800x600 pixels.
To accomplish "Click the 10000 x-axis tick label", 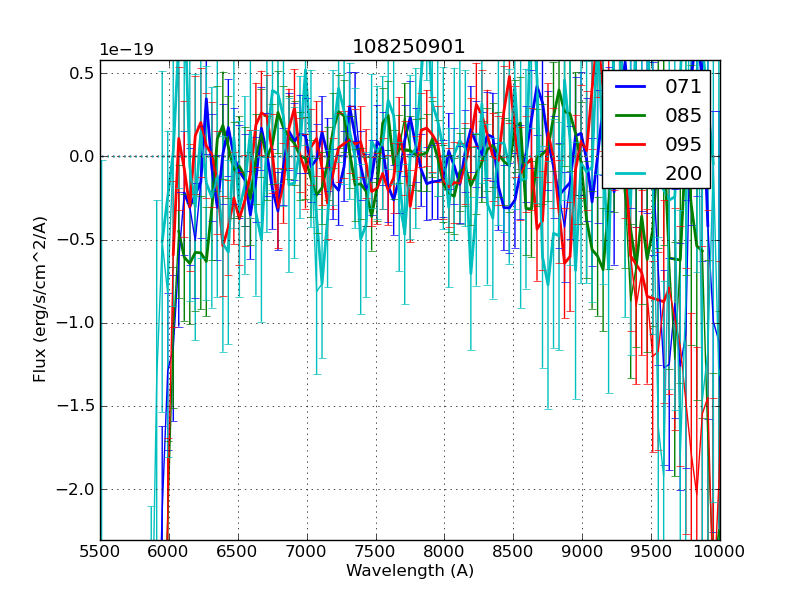I will (719, 551).
